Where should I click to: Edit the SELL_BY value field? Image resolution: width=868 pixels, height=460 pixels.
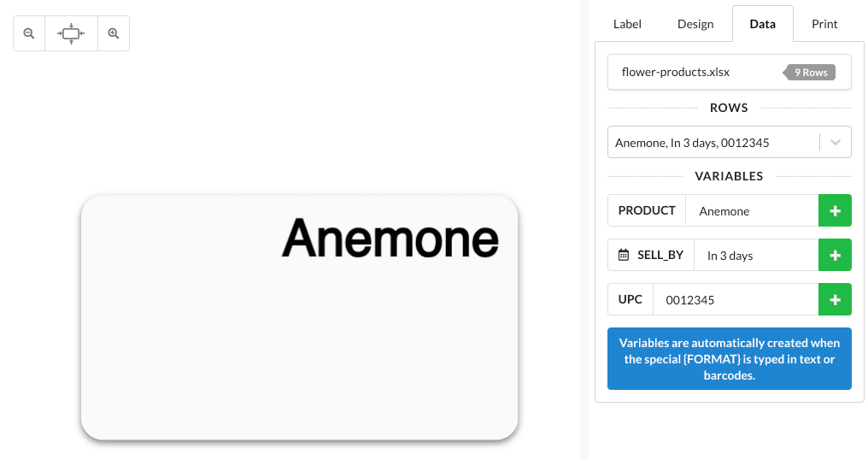pyautogui.click(x=756, y=255)
